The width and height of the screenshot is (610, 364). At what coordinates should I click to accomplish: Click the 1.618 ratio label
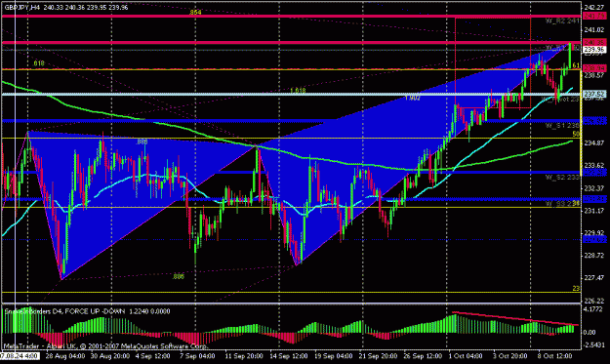(298, 91)
